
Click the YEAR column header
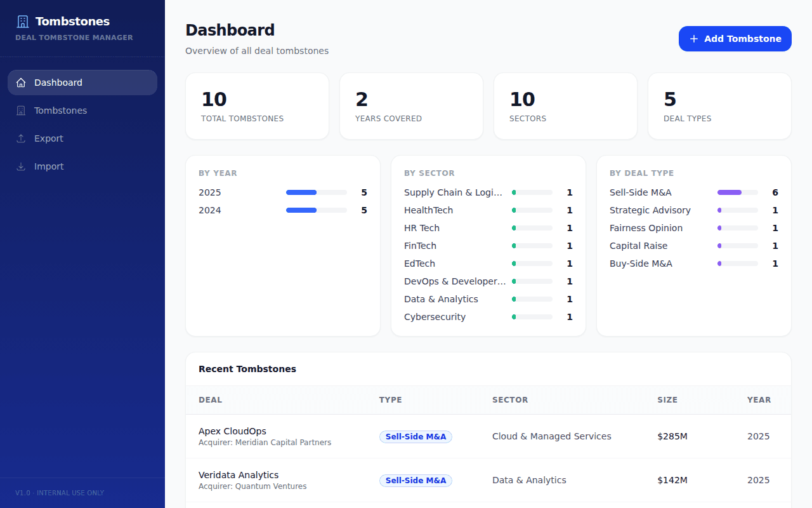coord(759,400)
